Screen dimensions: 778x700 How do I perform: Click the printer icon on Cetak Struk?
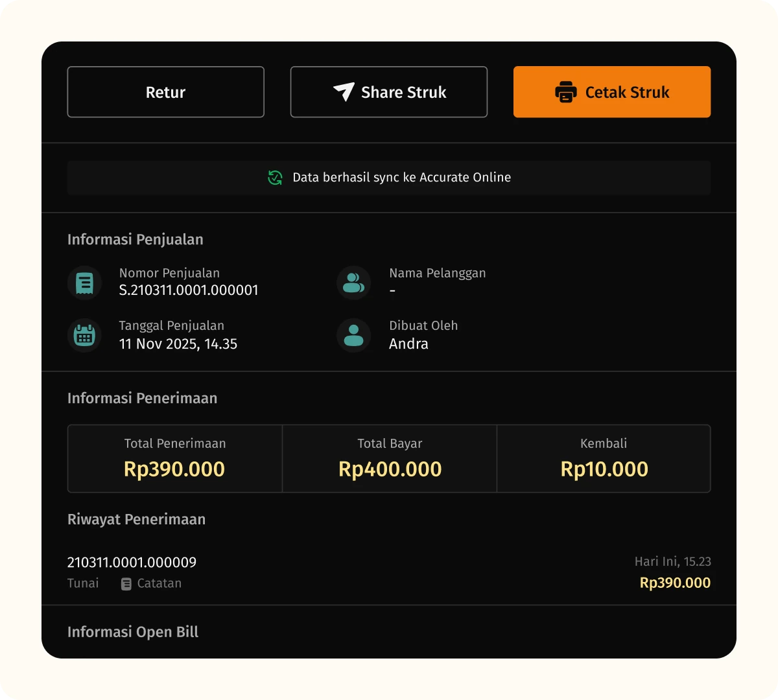(565, 92)
